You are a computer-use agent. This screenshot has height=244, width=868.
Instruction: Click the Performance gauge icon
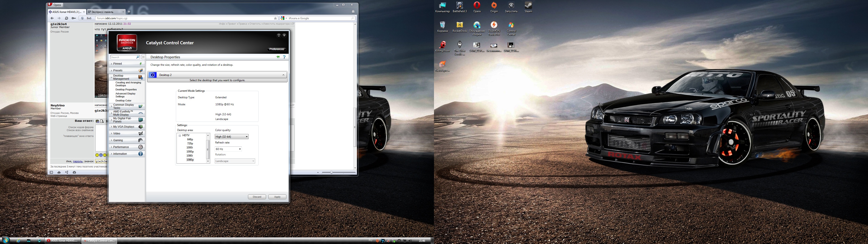click(141, 147)
